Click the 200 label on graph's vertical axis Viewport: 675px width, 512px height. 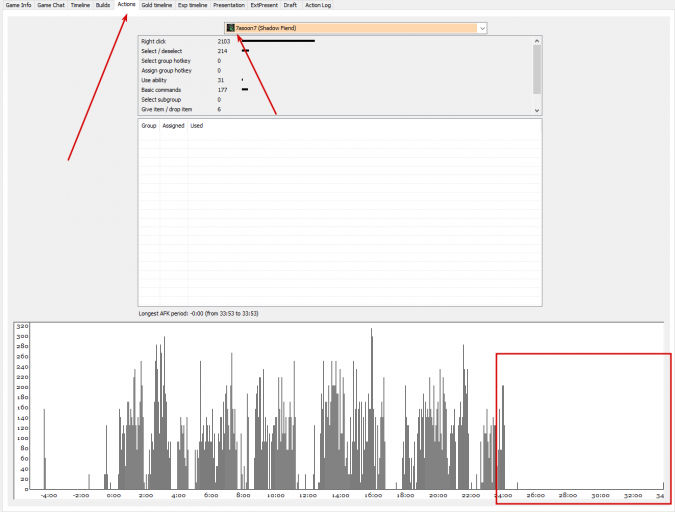(22, 387)
